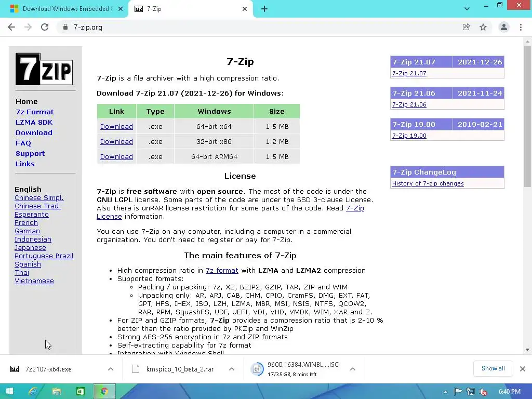Switch language to Portuguese Brazil
The image size is (532, 399).
point(44,256)
